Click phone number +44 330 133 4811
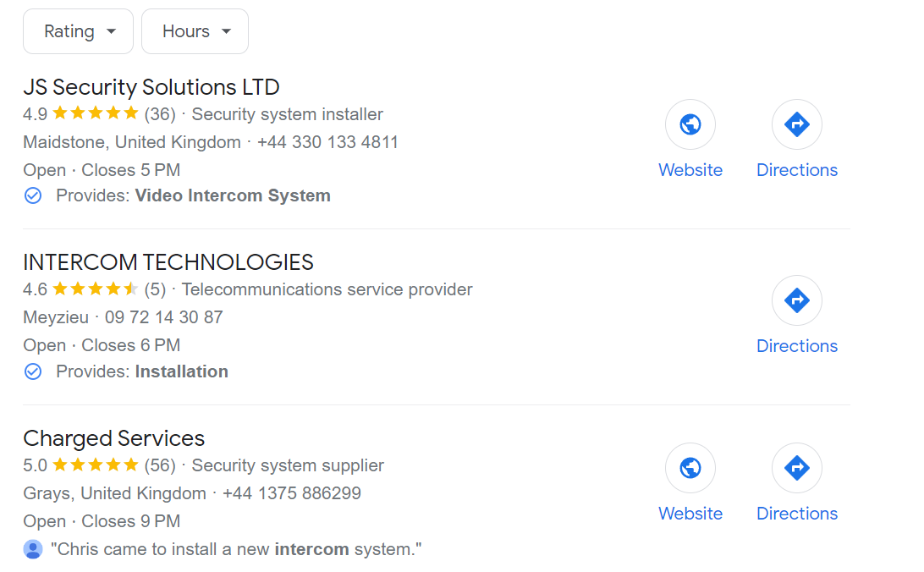Image resolution: width=924 pixels, height=572 pixels. [x=327, y=142]
